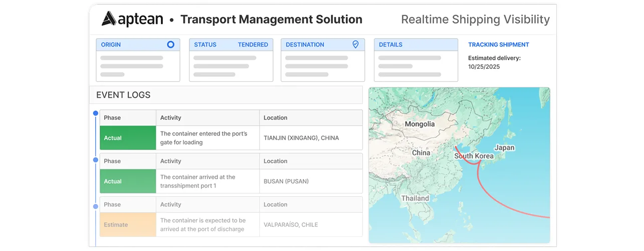Click the Mongolia label on the map

pyautogui.click(x=419, y=124)
